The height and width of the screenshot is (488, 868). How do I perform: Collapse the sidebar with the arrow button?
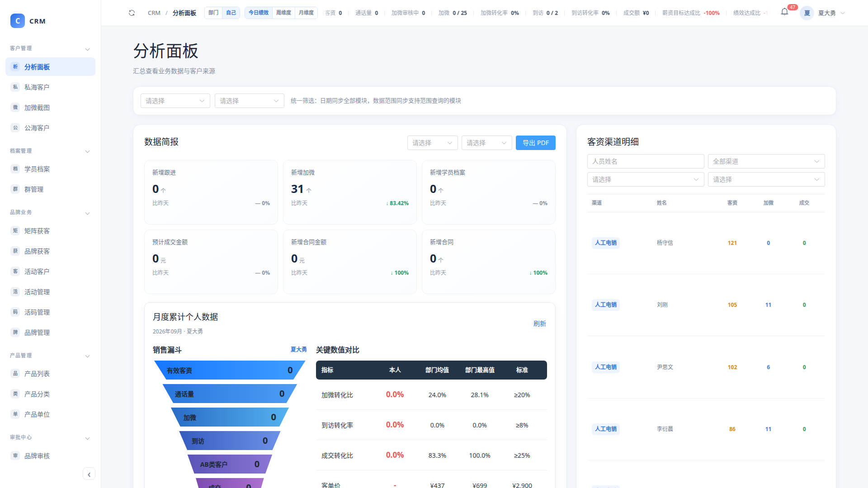pos(89,474)
